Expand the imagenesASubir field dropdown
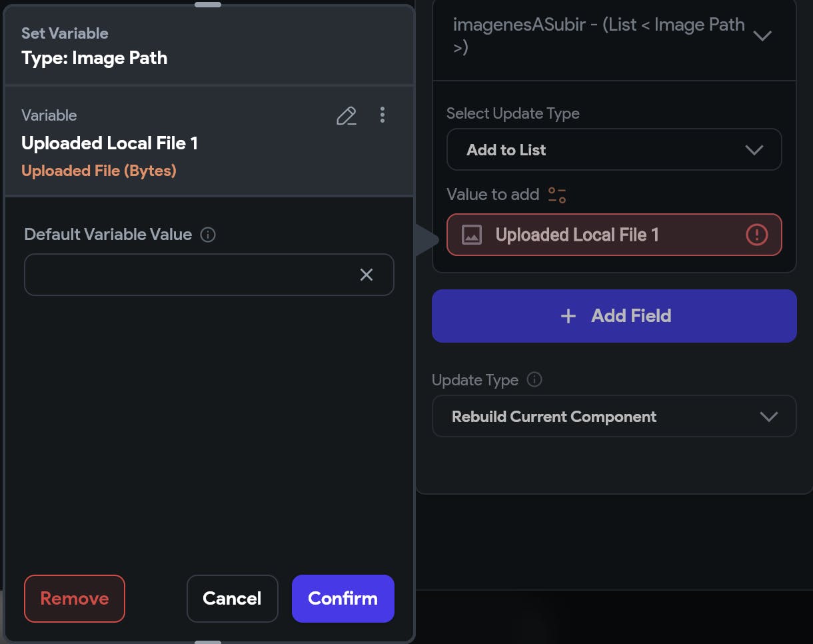 762,36
